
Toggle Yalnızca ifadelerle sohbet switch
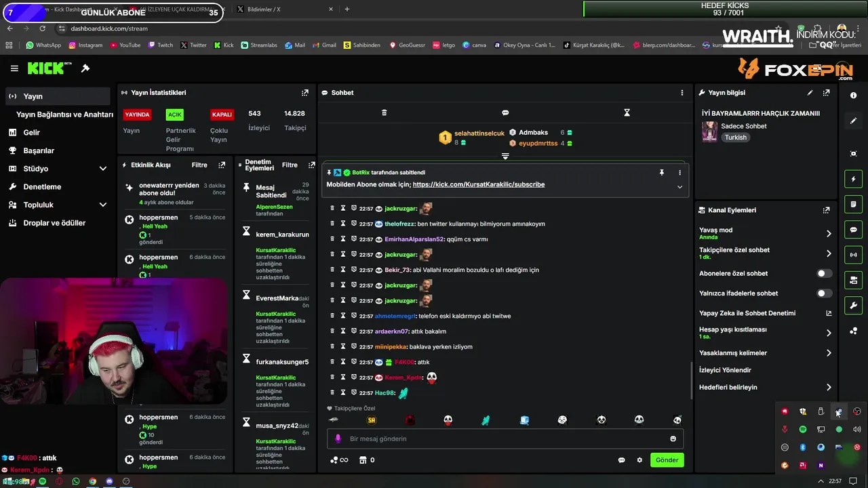click(824, 293)
